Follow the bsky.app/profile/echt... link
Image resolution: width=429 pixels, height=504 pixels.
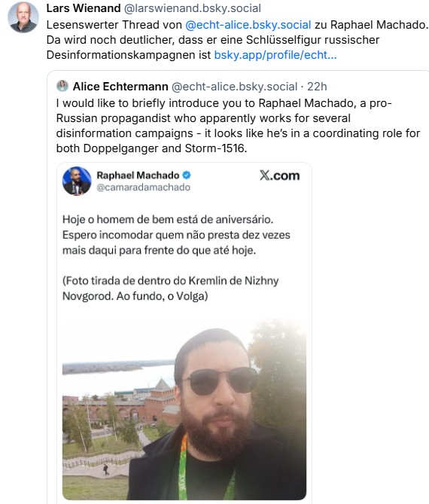point(275,55)
